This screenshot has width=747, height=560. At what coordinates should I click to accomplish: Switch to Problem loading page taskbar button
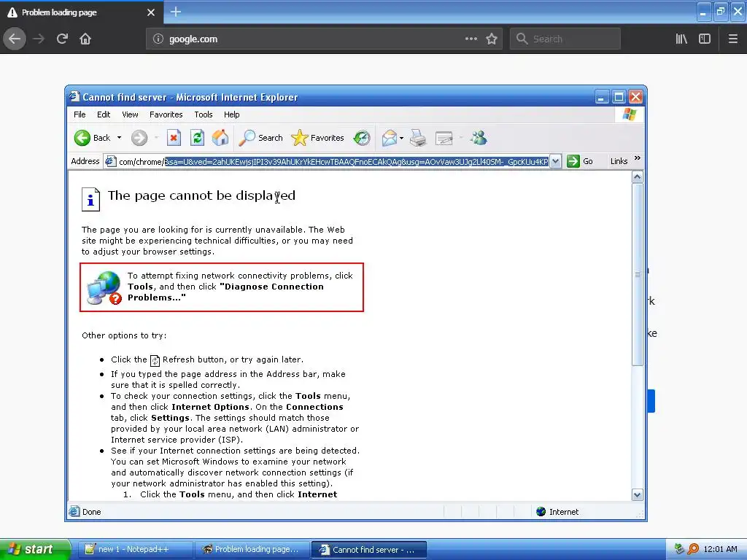click(x=252, y=550)
